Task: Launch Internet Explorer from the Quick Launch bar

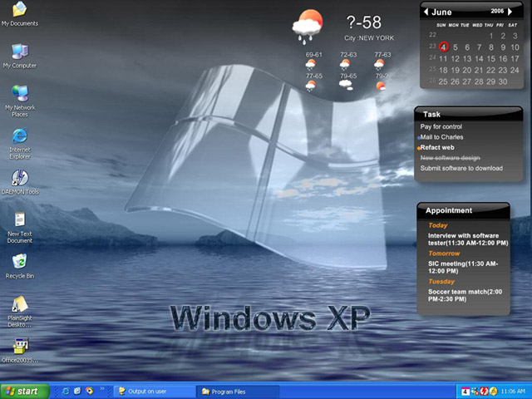Action: [x=66, y=392]
